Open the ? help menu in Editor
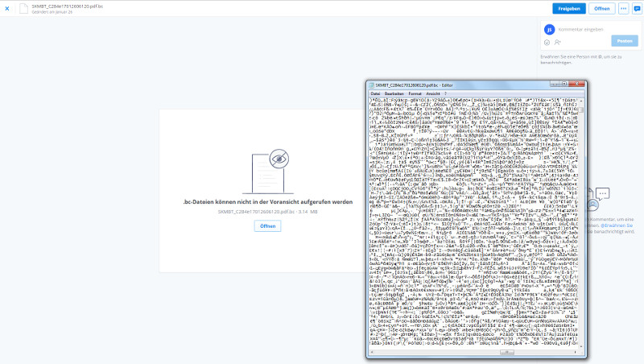Viewport: 644px width, 364px height. 445,93
